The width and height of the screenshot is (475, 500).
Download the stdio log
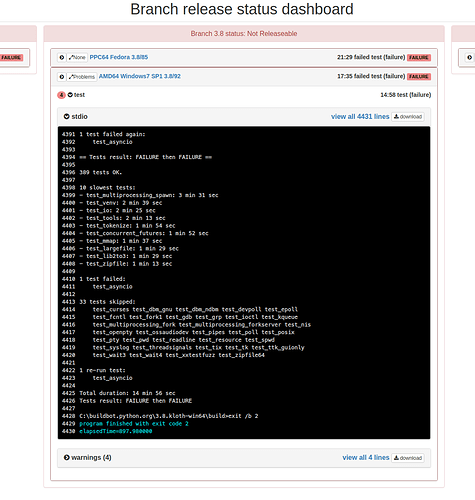[408, 117]
